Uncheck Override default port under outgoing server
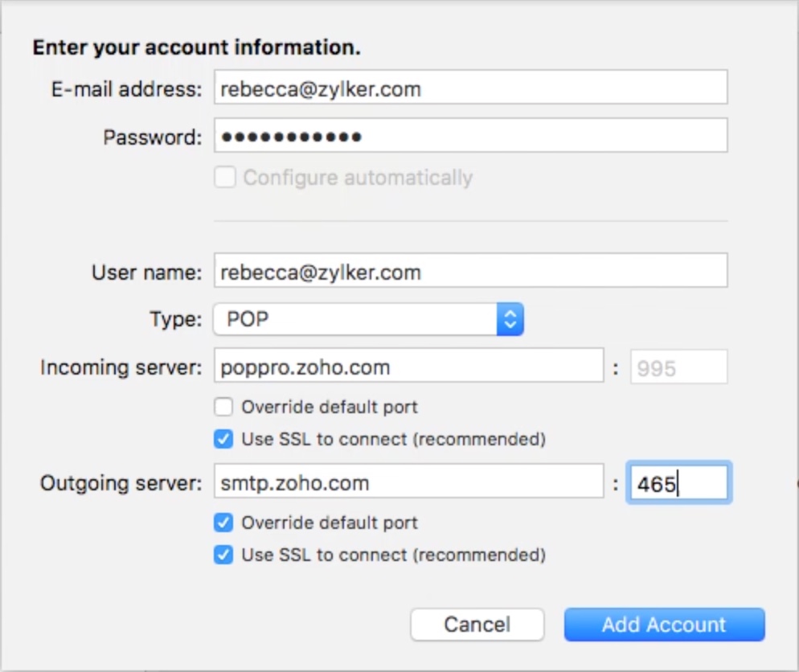The image size is (799, 672). coord(223,522)
